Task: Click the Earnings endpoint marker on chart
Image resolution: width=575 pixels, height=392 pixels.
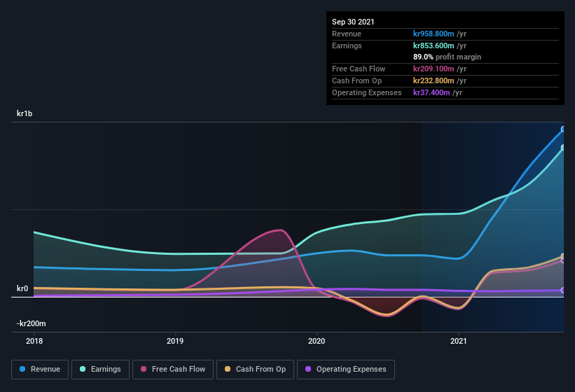Action: click(x=562, y=147)
